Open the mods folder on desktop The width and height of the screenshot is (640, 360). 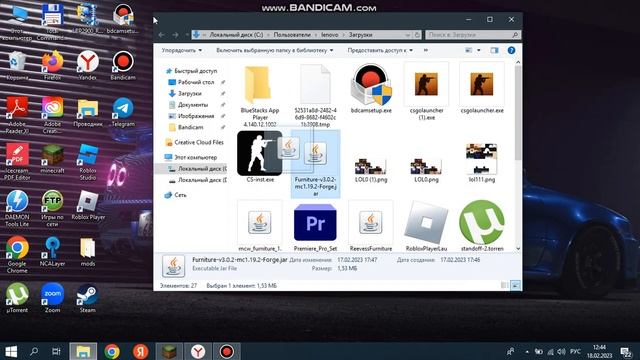click(x=88, y=252)
